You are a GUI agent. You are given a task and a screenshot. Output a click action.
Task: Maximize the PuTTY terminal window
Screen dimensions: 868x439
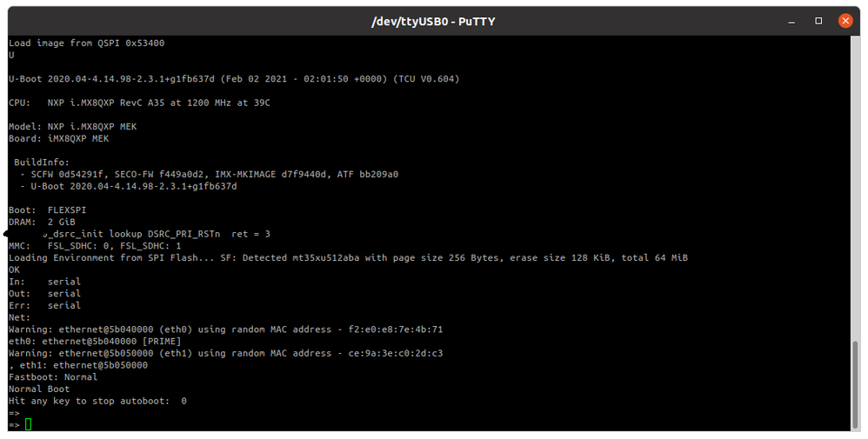point(818,20)
